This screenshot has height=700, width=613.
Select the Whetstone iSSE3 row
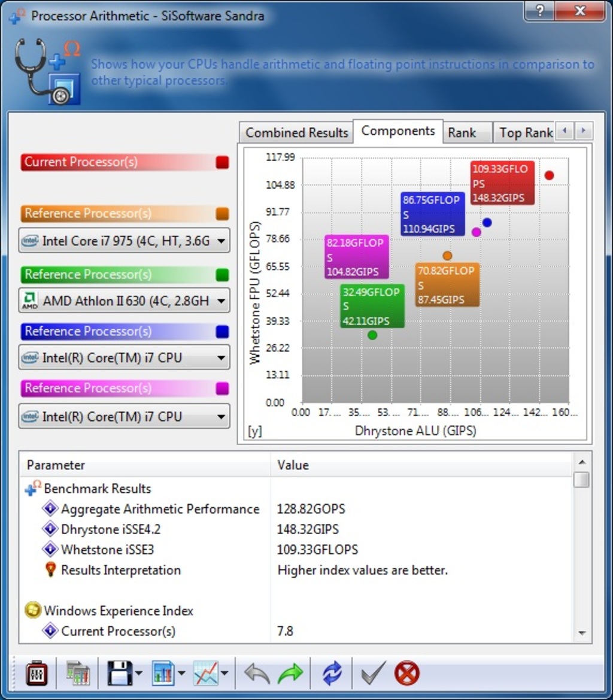[x=296, y=550]
